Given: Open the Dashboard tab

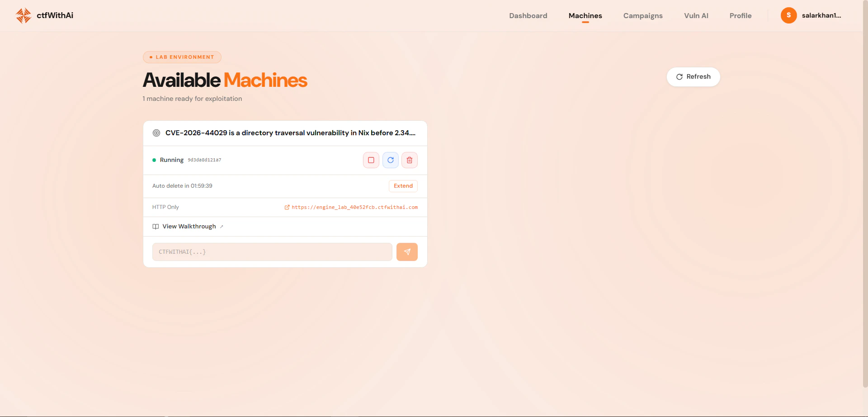Looking at the screenshot, I should pyautogui.click(x=528, y=15).
